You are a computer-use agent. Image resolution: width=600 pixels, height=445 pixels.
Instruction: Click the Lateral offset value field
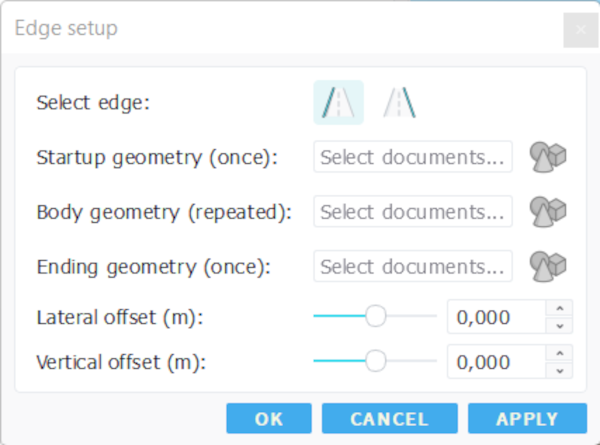click(496, 317)
